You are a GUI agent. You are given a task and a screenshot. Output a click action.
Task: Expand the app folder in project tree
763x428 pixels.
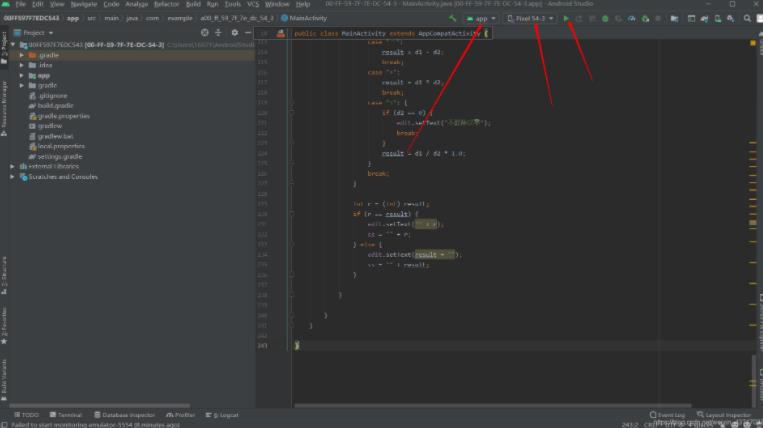pos(22,75)
